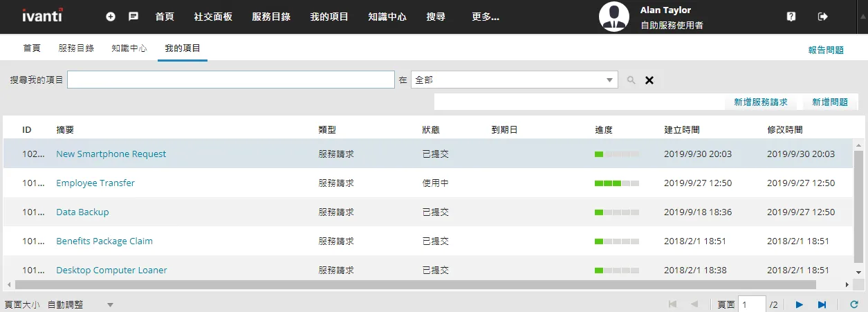Sort by the 狀態 column header
The height and width of the screenshot is (312, 868).
tap(431, 129)
